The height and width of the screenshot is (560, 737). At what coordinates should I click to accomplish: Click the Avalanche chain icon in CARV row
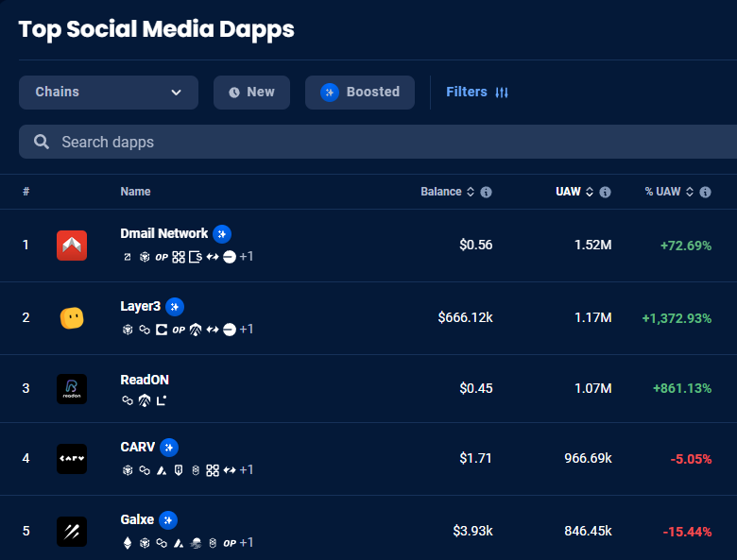click(x=162, y=470)
